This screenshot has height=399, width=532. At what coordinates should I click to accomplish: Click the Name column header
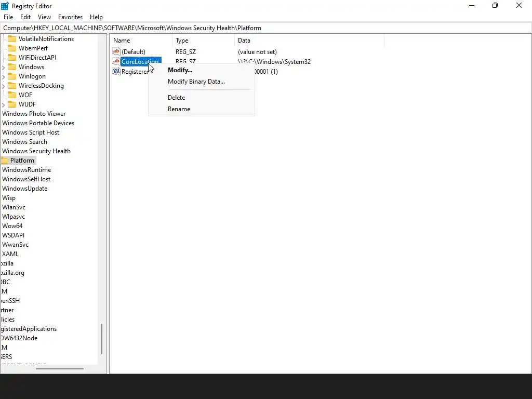point(141,41)
